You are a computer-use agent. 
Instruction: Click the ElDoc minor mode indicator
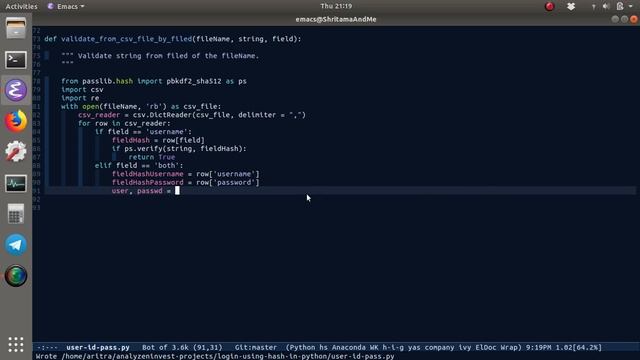(x=486, y=347)
